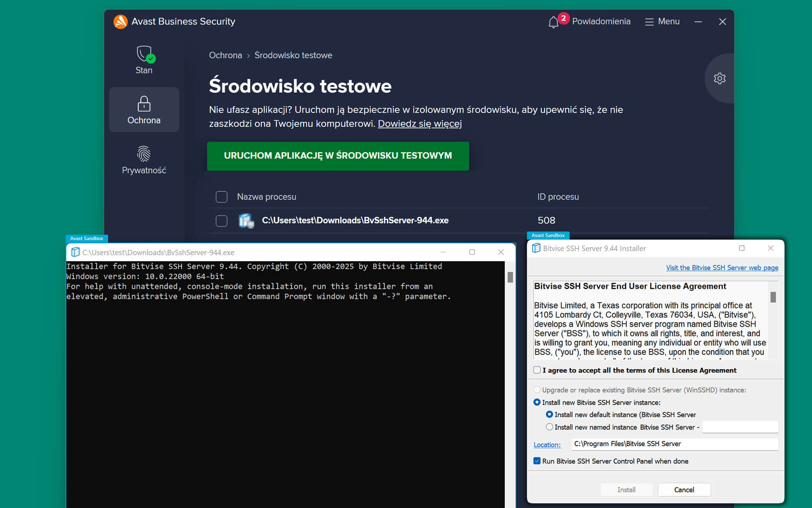Go to Ochrona breadcrumb

point(225,55)
